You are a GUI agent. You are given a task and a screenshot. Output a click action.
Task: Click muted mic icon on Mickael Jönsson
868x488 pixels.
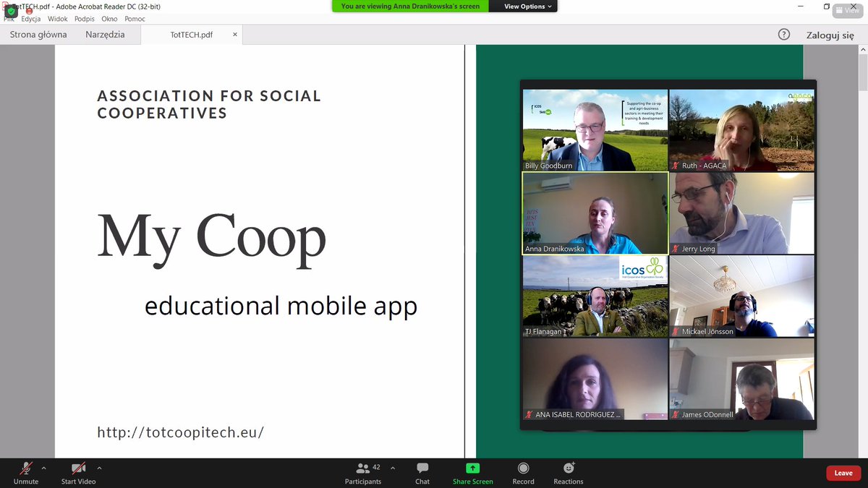676,332
